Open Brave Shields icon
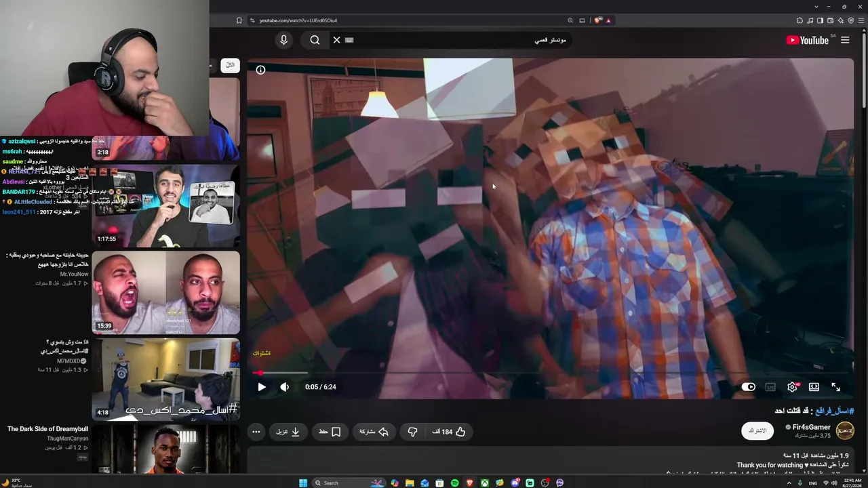This screenshot has height=488, width=868. [597, 20]
